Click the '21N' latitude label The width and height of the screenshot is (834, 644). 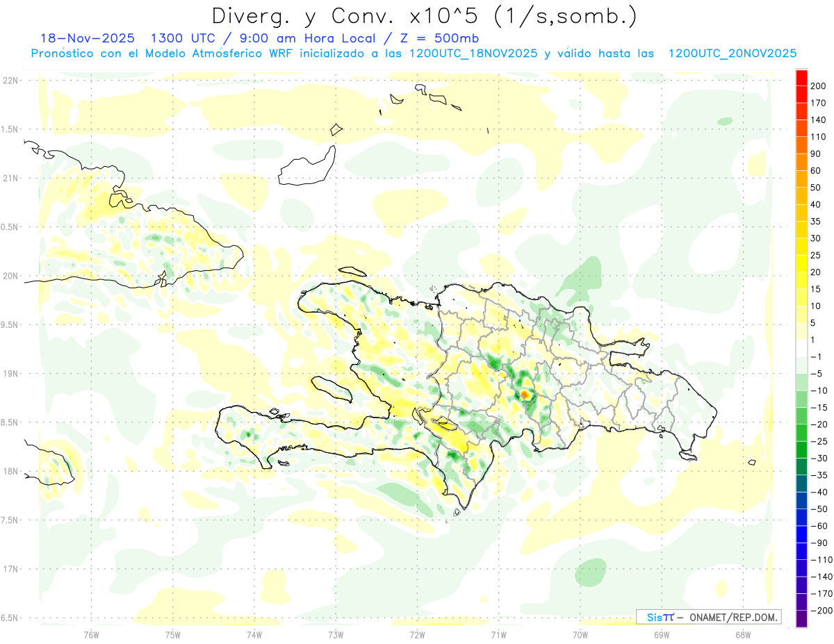point(10,178)
